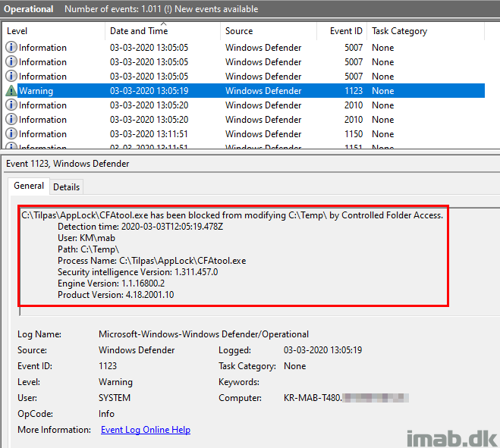
Task: Click info icon of 13:11:51 event 1150
Action: point(11,133)
